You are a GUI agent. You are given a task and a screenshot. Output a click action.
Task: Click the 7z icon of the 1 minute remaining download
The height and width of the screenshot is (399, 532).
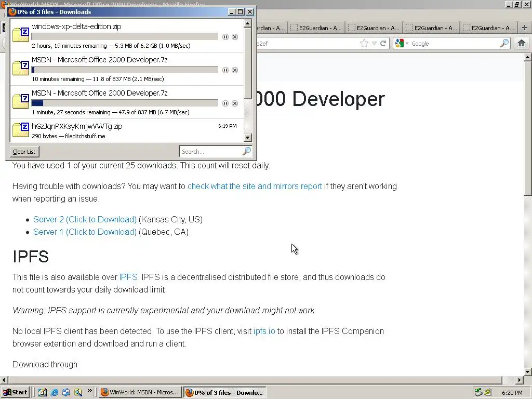coord(21,101)
